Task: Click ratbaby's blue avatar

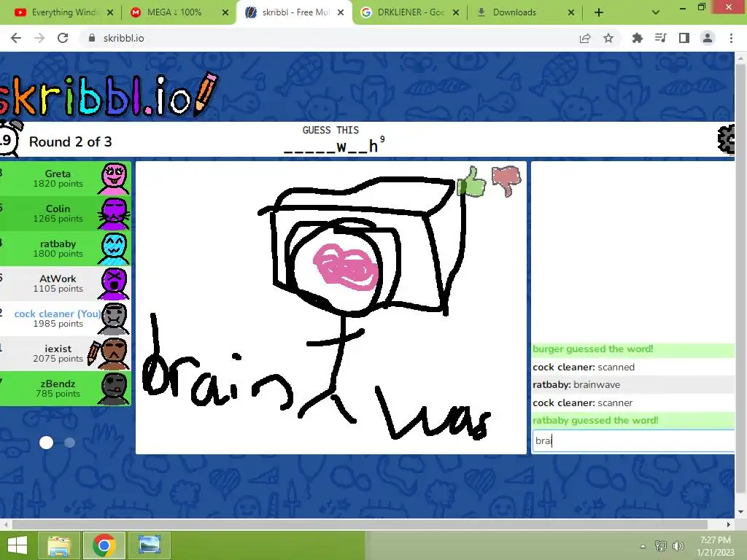Action: (x=114, y=249)
